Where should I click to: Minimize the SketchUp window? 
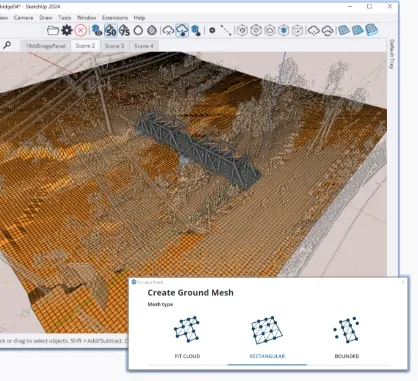click(x=350, y=6)
